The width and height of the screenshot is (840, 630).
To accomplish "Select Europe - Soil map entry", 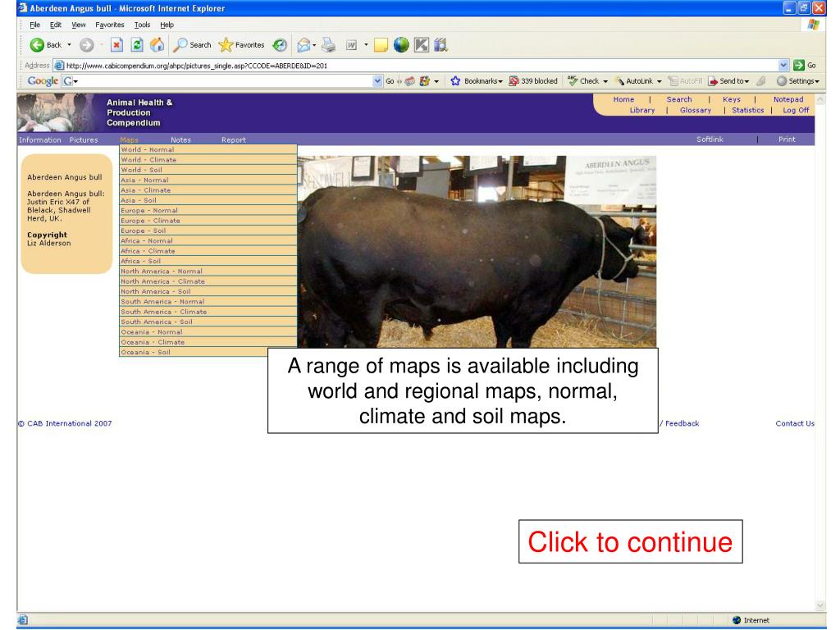I will point(208,231).
